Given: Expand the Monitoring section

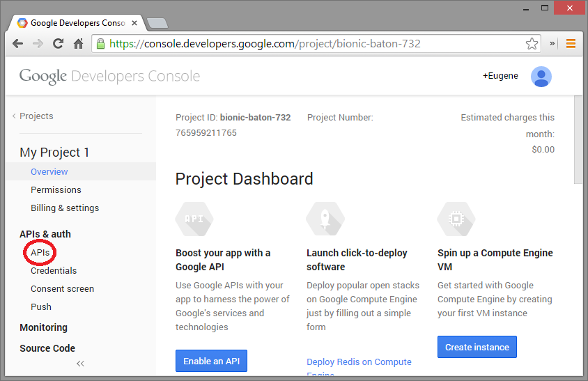Looking at the screenshot, I should pyautogui.click(x=43, y=327).
